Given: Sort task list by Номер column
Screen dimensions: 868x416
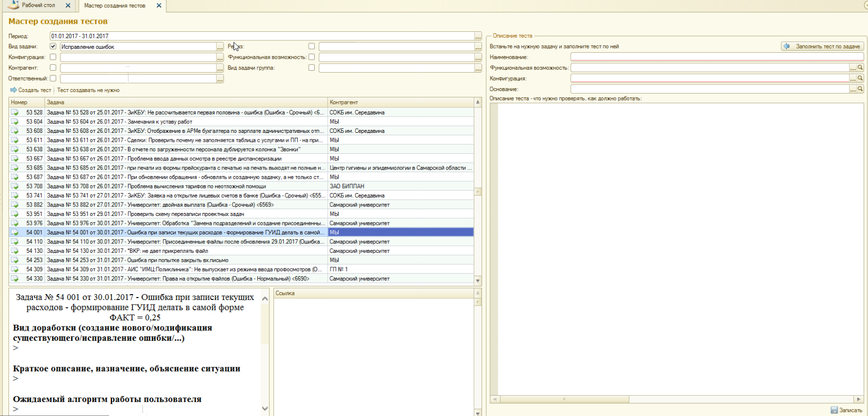Looking at the screenshot, I should [27, 103].
